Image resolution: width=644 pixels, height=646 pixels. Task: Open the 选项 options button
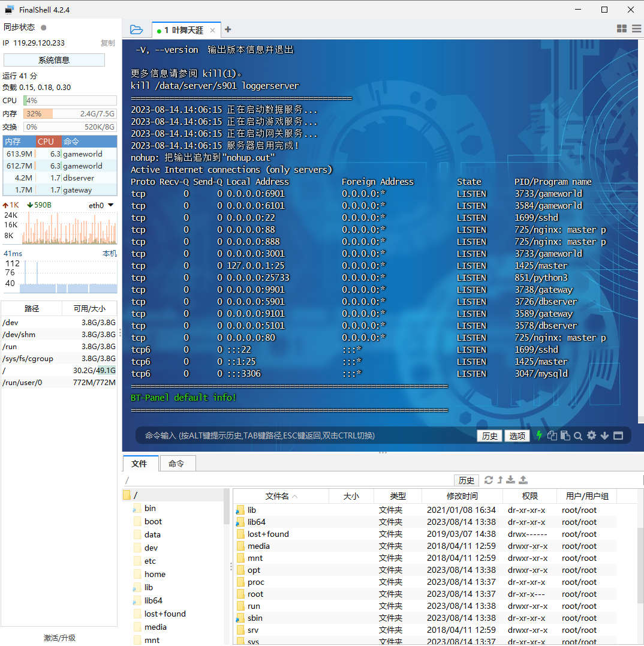[517, 436]
